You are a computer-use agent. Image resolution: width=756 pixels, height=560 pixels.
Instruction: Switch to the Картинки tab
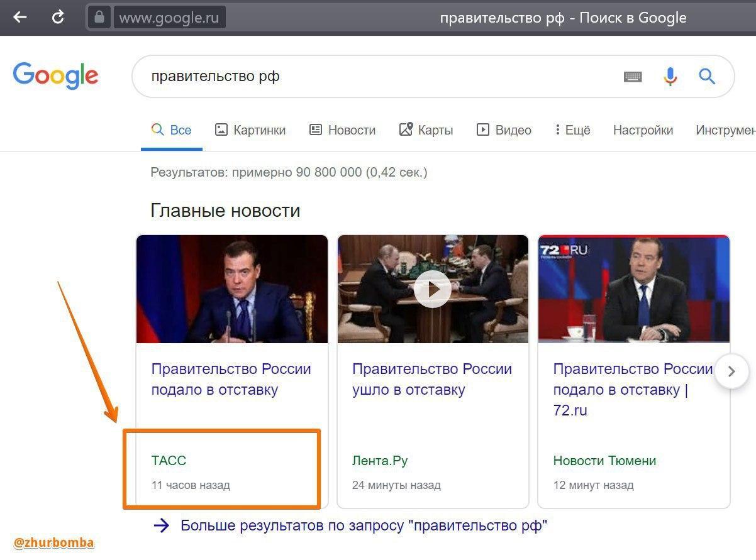click(x=250, y=130)
